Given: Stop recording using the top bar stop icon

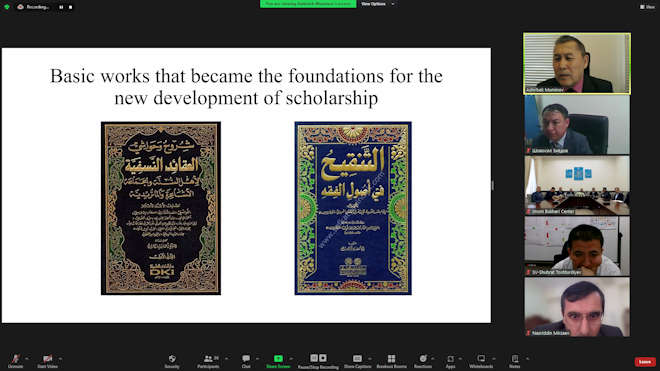Looking at the screenshot, I should 70,7.
